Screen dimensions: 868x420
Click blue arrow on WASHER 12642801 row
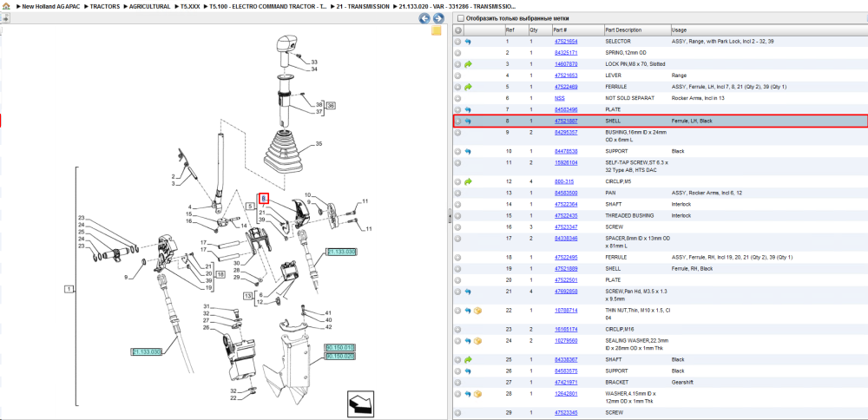tap(468, 394)
